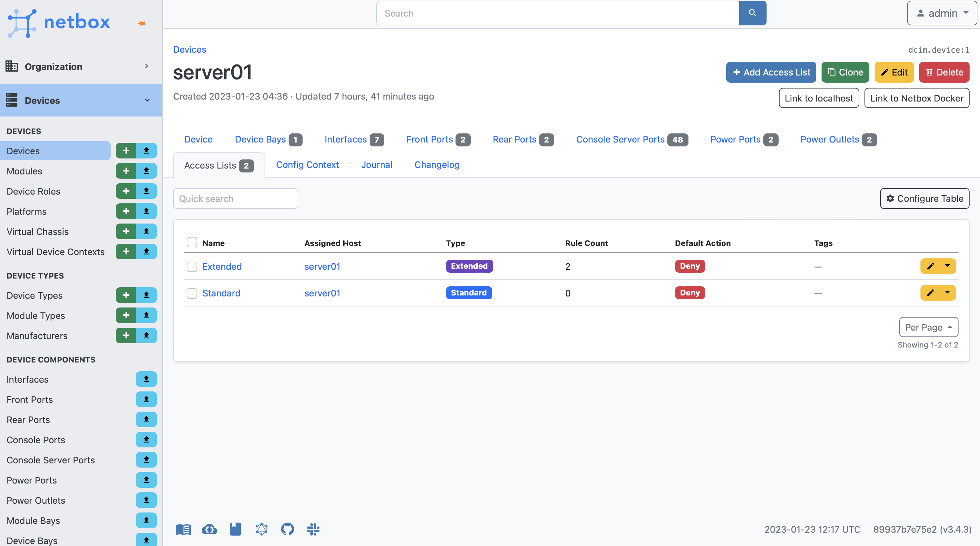Click the bell notification icon in footer
Viewport: 980px width, 546px height.
pos(261,529)
